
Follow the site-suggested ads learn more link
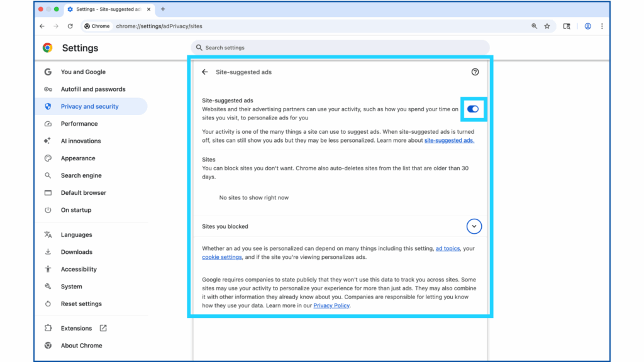449,141
